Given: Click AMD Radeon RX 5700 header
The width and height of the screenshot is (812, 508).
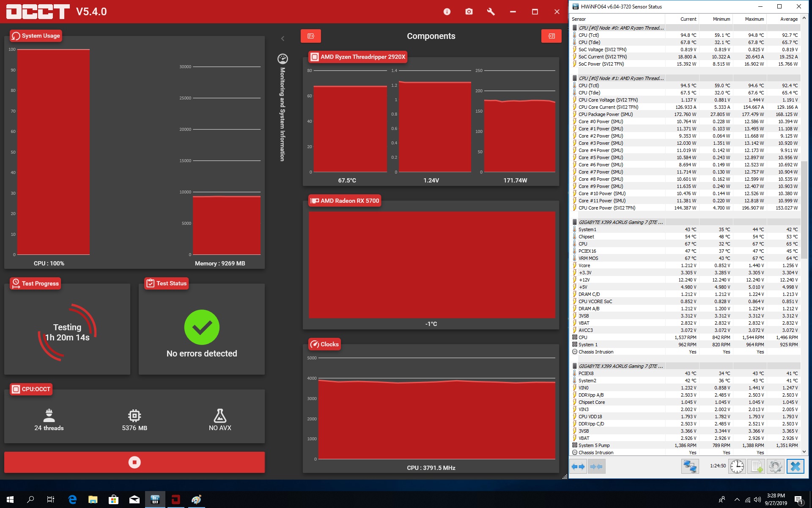Looking at the screenshot, I should pyautogui.click(x=345, y=201).
